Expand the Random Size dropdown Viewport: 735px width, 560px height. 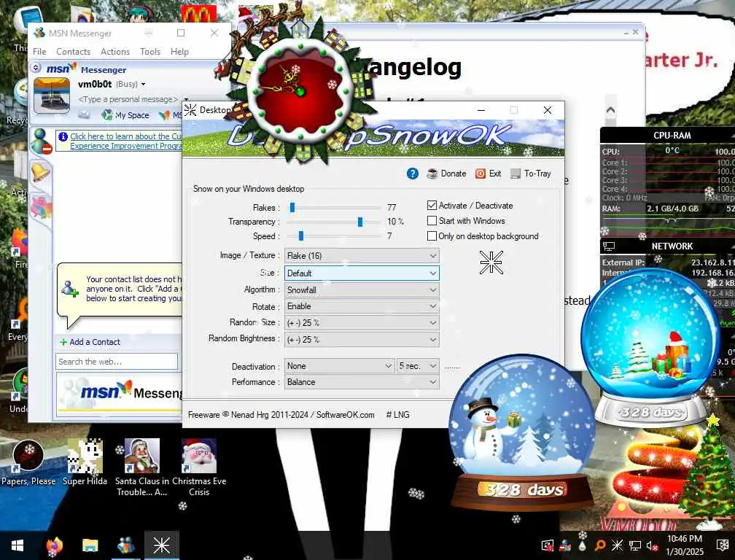coord(362,322)
